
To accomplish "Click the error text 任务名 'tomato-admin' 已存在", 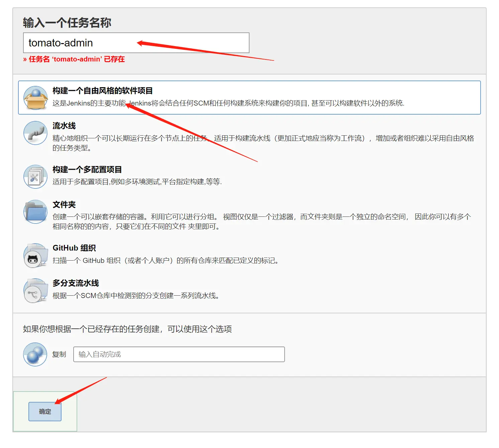I will coord(74,59).
